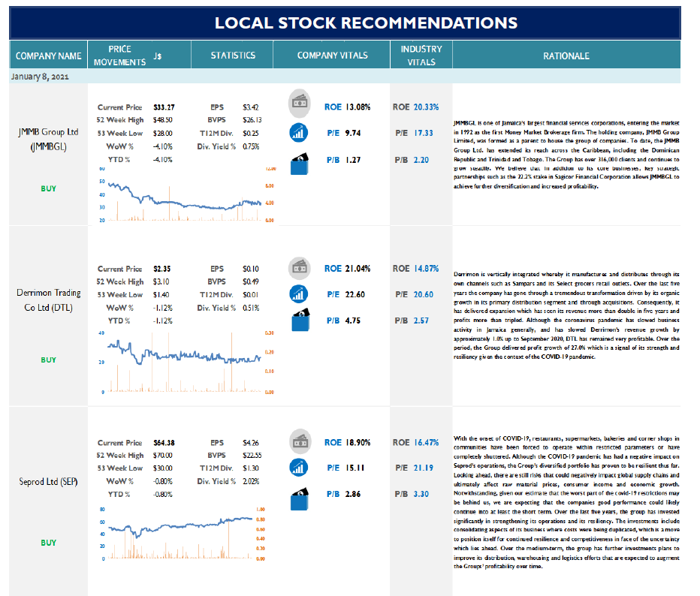Click Seprod company P/E value 15.11

pos(355,468)
